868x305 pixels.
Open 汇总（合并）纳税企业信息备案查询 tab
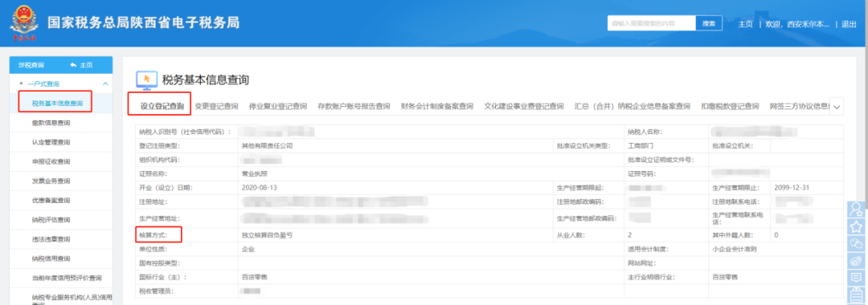633,106
